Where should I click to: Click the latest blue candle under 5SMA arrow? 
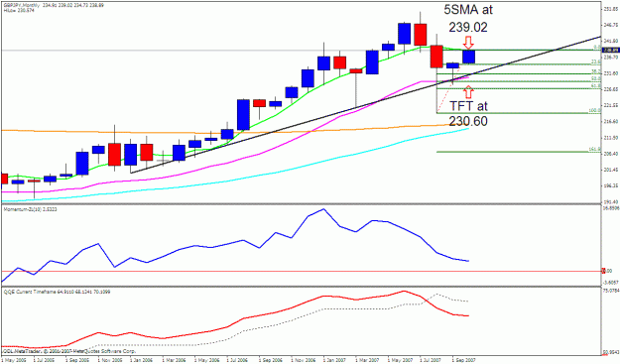pyautogui.click(x=468, y=57)
